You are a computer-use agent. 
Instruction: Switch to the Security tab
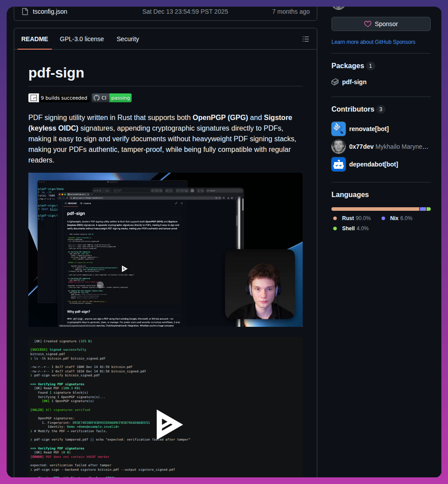click(x=128, y=39)
